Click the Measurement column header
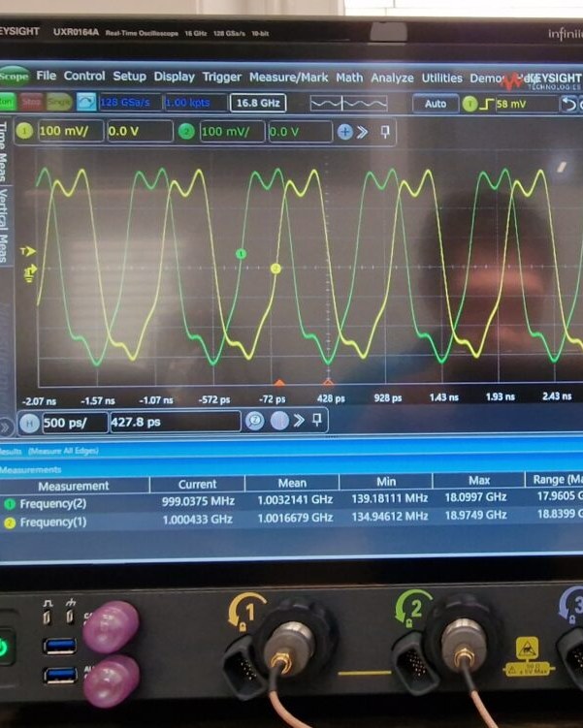Screen dimensions: 583x728 coord(74,486)
